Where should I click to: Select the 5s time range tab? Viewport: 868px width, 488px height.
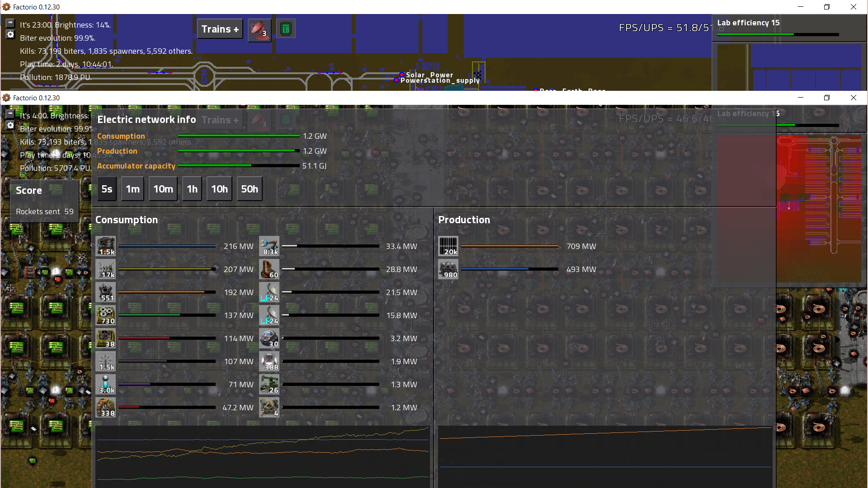coord(107,189)
